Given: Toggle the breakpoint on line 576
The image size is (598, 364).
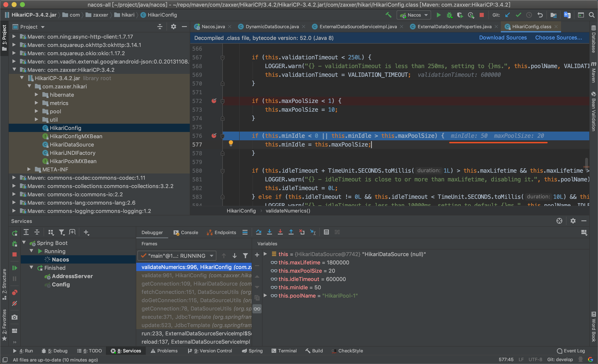Looking at the screenshot, I should coord(214,136).
